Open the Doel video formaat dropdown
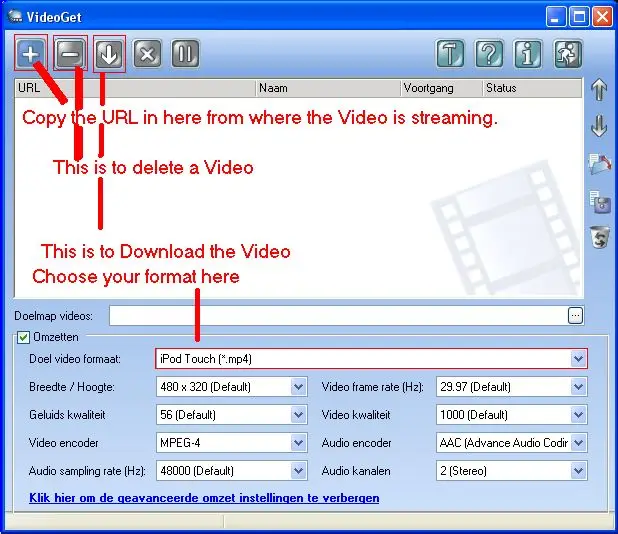Screen dimensions: 618x534 pyautogui.click(x=578, y=359)
